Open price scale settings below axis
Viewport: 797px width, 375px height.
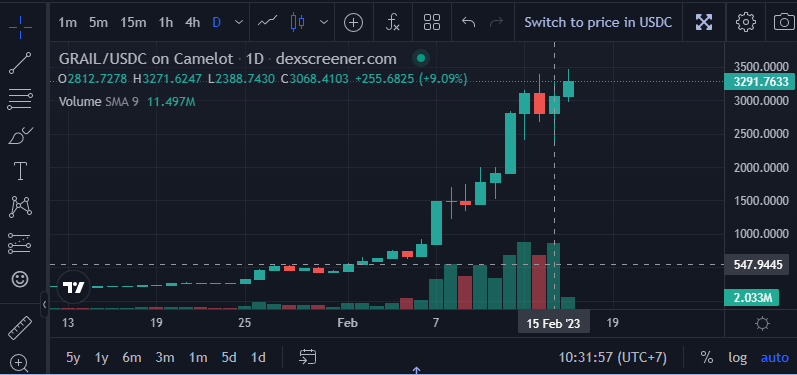tap(762, 324)
